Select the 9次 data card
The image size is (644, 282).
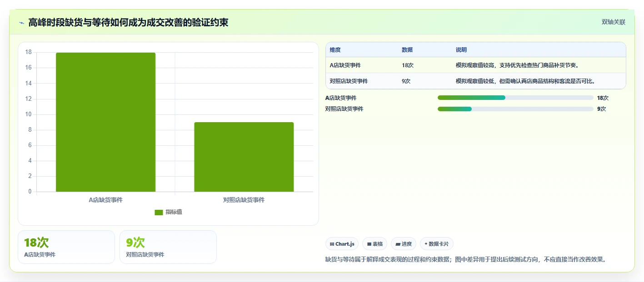point(168,247)
